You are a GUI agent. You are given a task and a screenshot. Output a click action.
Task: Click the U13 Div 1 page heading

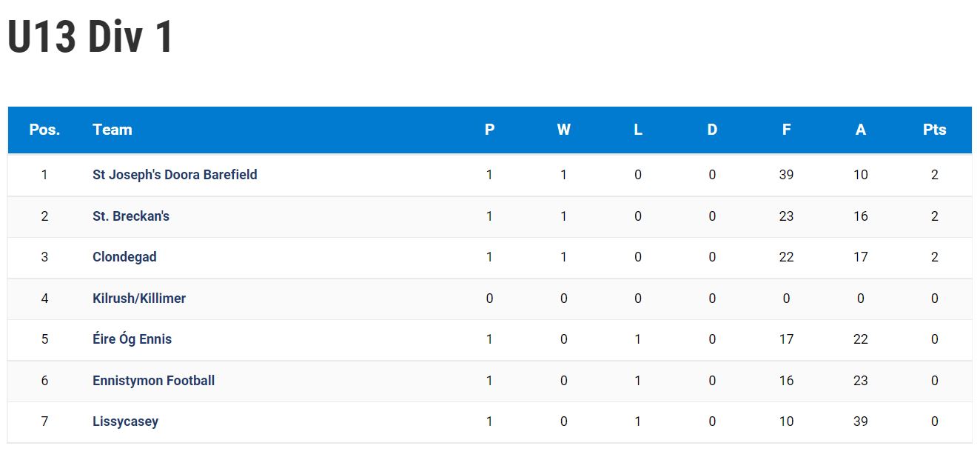[90, 37]
